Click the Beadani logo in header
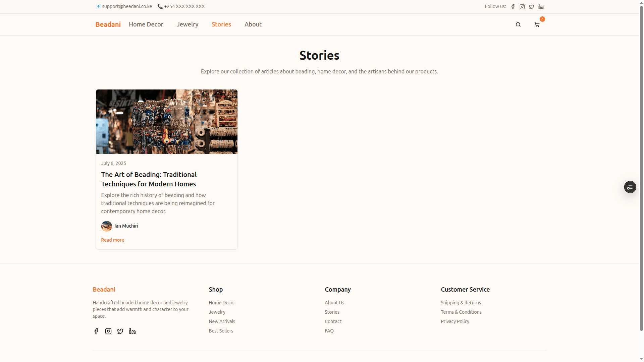 [x=108, y=24]
